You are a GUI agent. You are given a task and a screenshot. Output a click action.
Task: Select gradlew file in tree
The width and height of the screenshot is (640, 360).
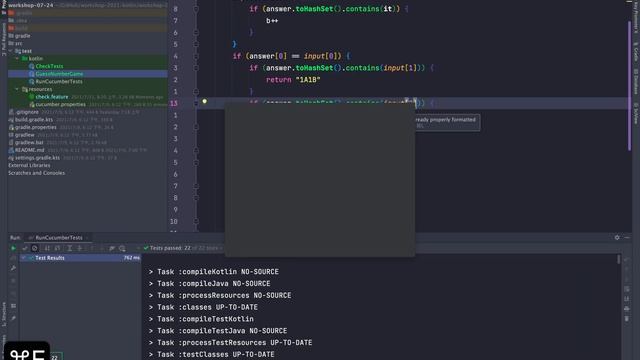point(24,135)
